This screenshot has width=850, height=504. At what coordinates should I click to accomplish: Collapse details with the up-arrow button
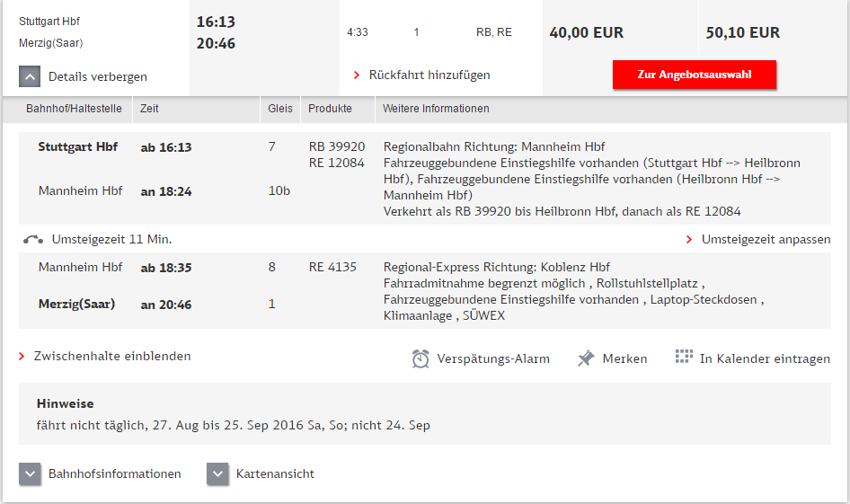(30, 77)
